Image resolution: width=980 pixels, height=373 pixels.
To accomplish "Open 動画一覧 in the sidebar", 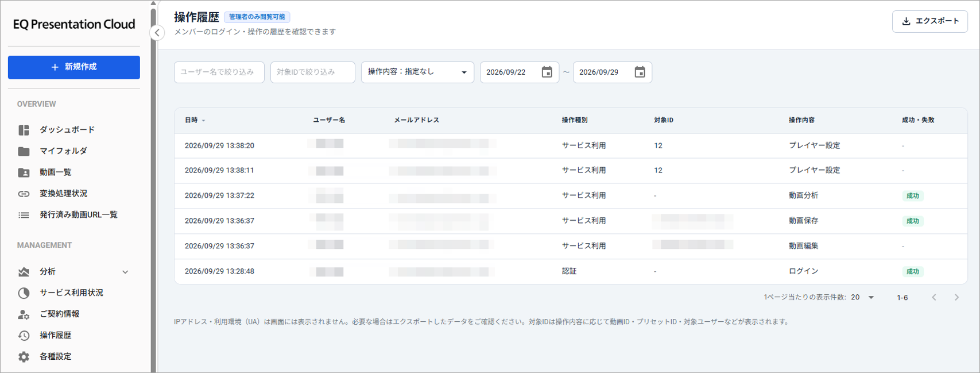I will (x=56, y=172).
